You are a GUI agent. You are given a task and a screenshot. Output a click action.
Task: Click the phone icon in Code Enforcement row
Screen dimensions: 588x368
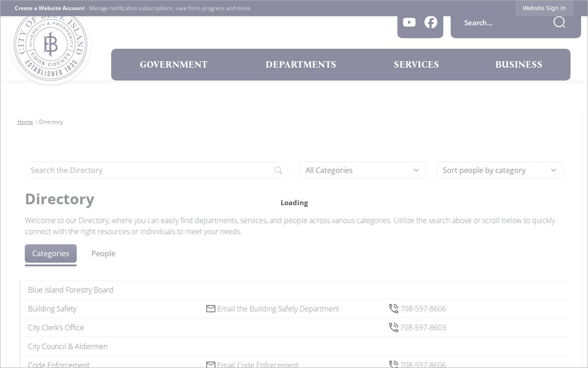394,364
